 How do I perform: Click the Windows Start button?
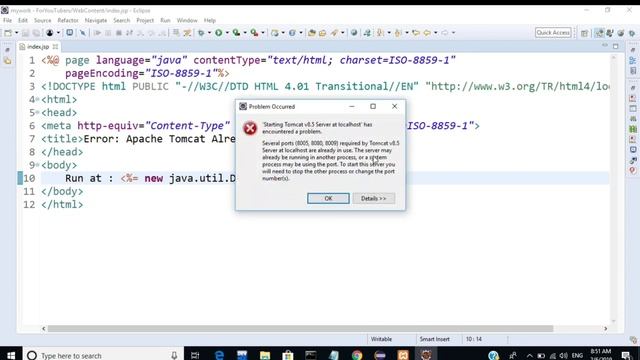pos(11,356)
